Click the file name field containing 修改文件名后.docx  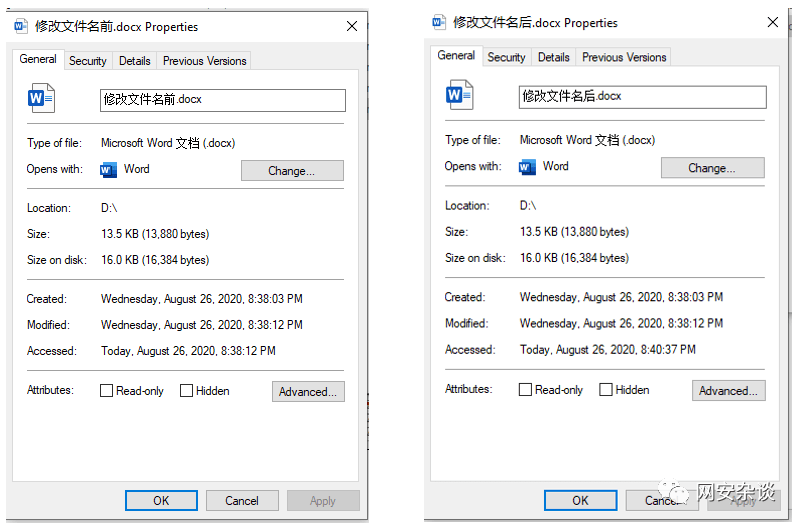(x=643, y=97)
